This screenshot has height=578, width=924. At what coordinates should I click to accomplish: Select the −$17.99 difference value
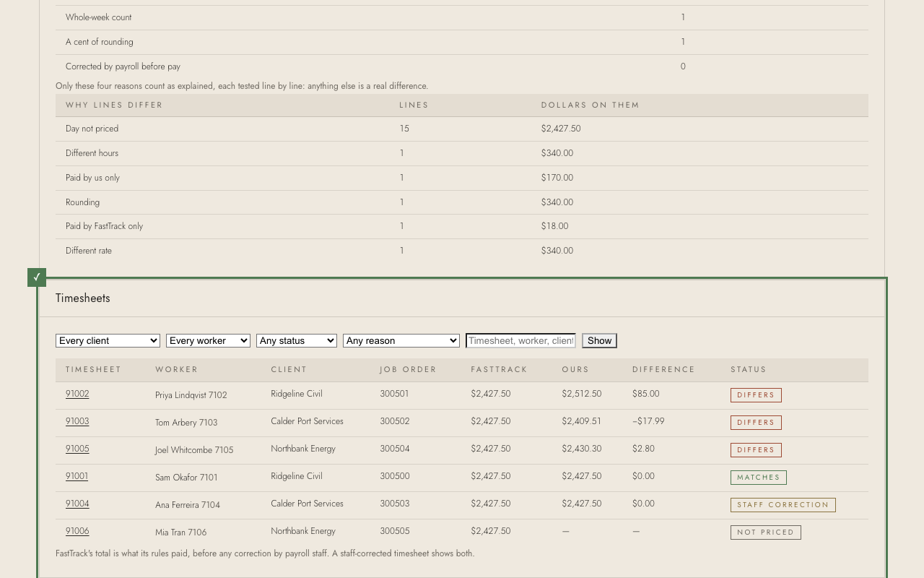tap(648, 421)
